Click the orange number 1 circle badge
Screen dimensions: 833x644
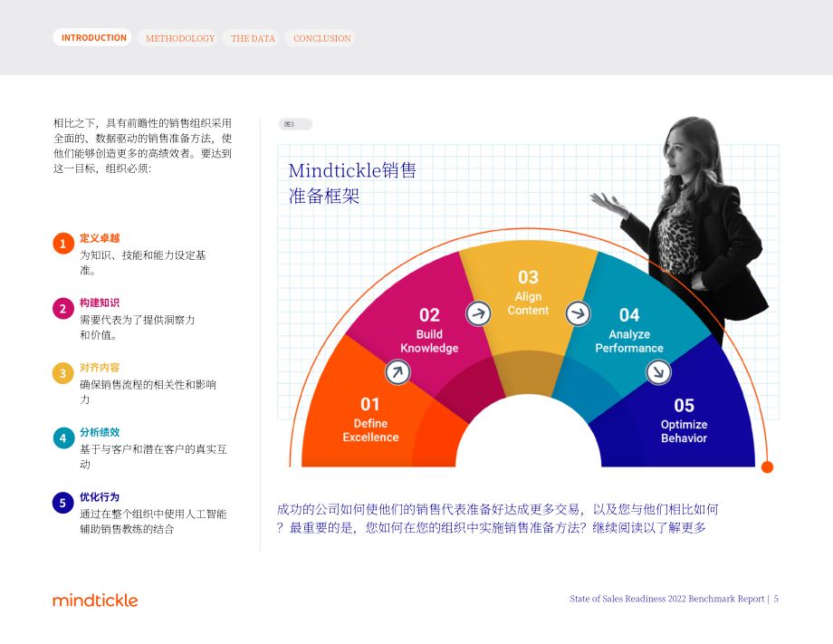(x=63, y=244)
